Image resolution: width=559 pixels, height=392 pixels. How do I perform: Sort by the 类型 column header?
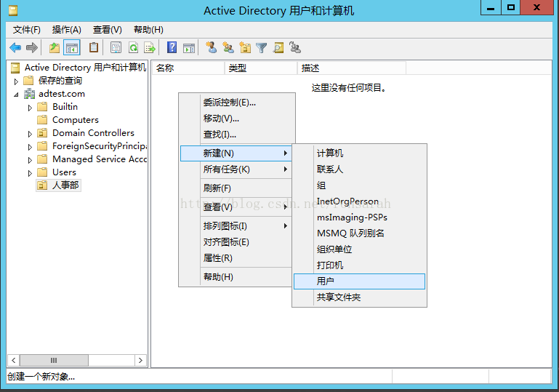pos(261,68)
